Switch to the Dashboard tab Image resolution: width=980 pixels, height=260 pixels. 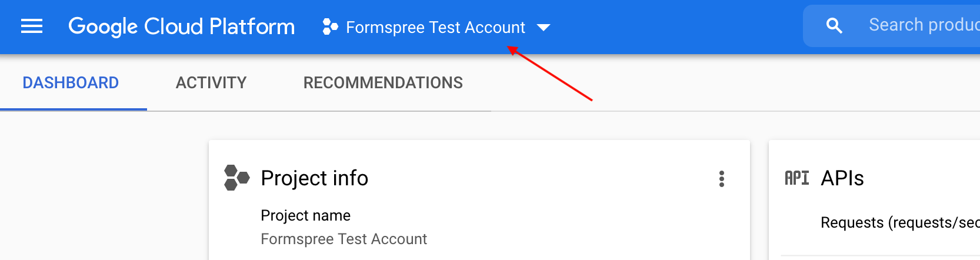point(71,83)
